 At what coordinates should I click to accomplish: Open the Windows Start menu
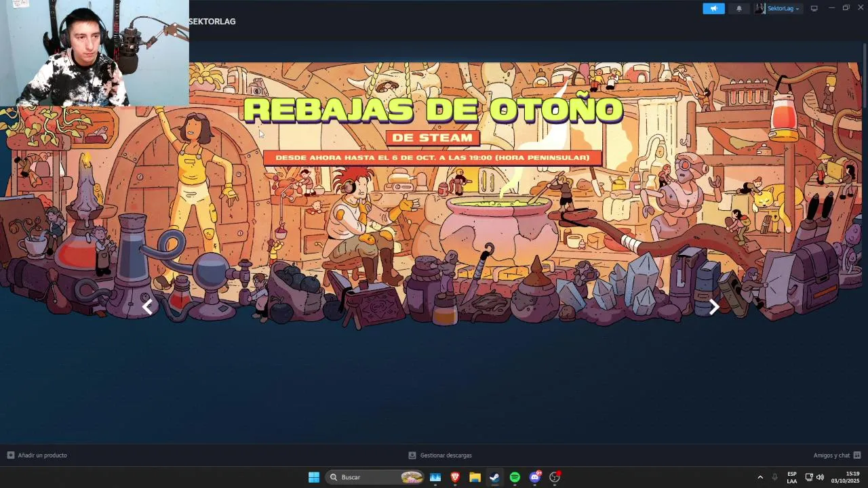point(314,477)
